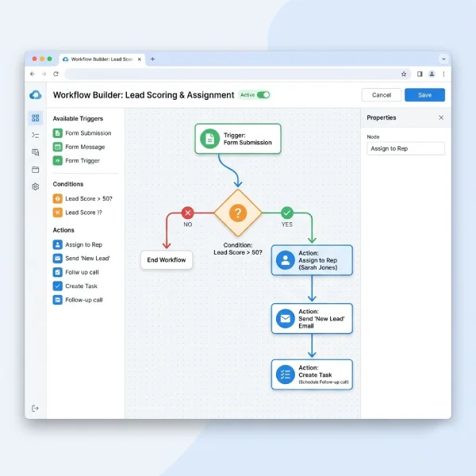Click the 'Form Submission' trigger label
Image resolution: width=476 pixels, height=476 pixels.
(88, 133)
